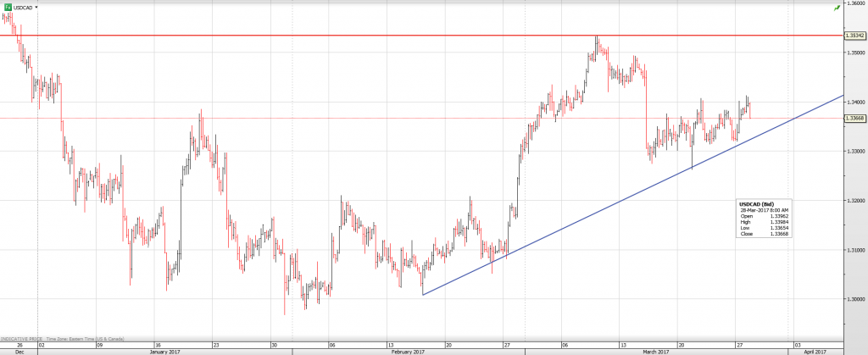The width and height of the screenshot is (868, 355).
Task: Click the January 2017 month label
Action: click(164, 350)
